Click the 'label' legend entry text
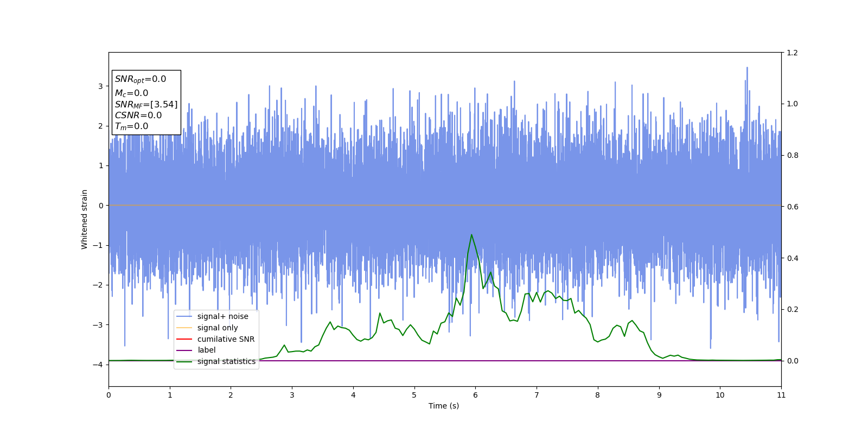Viewport: 868px width, 434px height. click(x=206, y=350)
